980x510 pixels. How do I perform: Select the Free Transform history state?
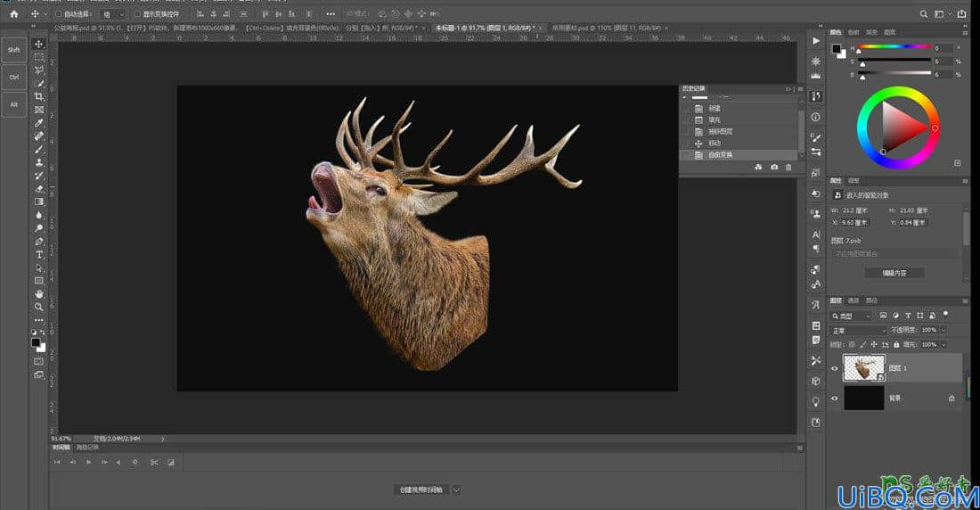pyautogui.click(x=739, y=154)
